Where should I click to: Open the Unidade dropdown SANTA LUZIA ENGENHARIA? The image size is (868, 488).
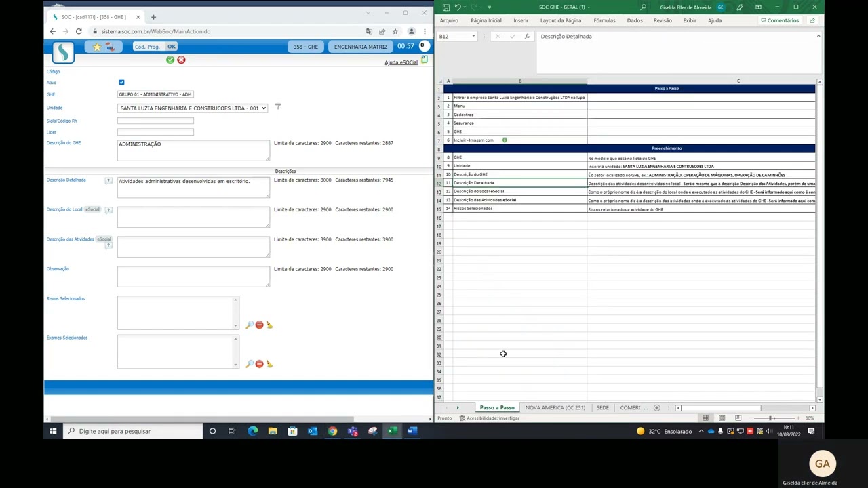(193, 108)
